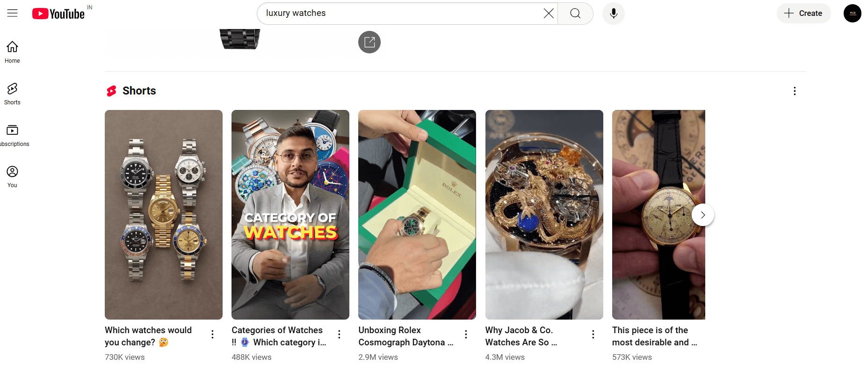This screenshot has width=868, height=372.
Task: Click the YouTube logo
Action: pos(58,14)
